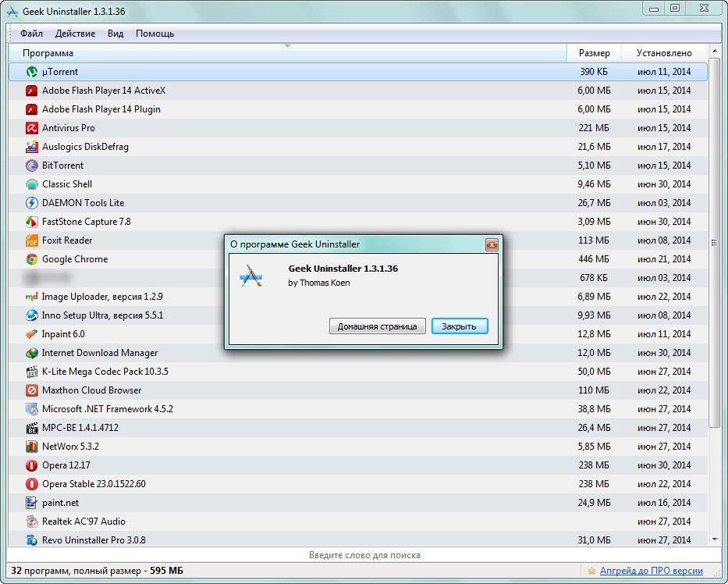The height and width of the screenshot is (584, 728).
Task: Click the Google Chrome icon
Action: pos(31,259)
